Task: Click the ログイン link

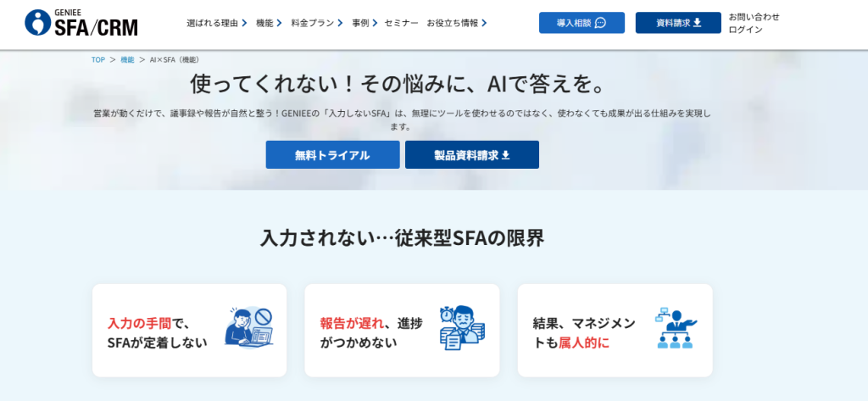Action: [x=745, y=30]
